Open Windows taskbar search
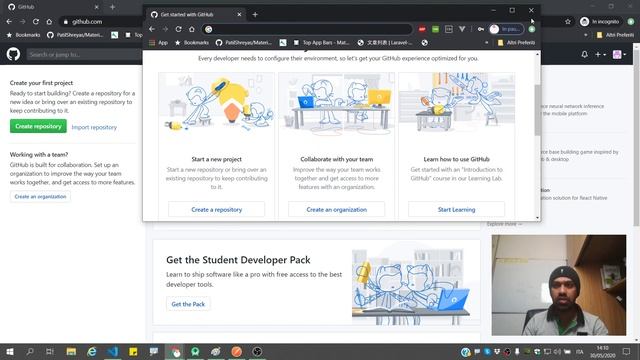 [x=30, y=351]
